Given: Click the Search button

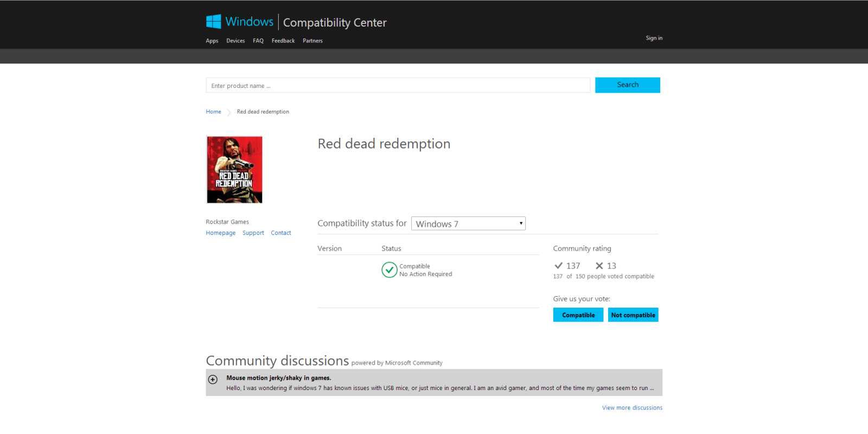Looking at the screenshot, I should coord(628,85).
